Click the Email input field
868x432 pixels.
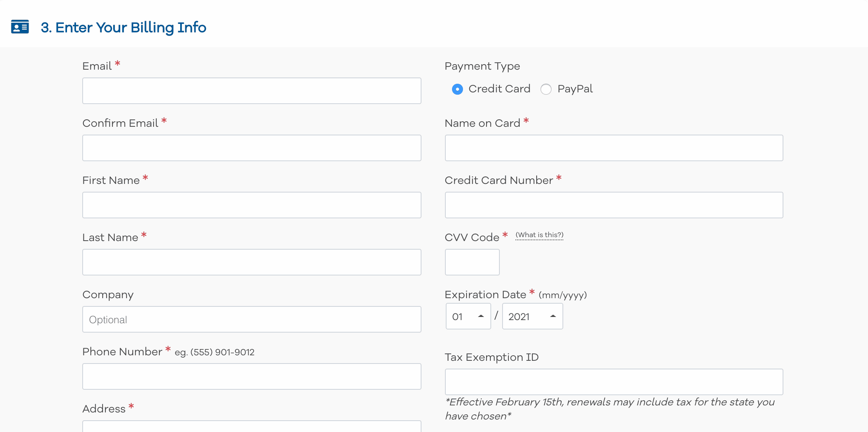[251, 91]
